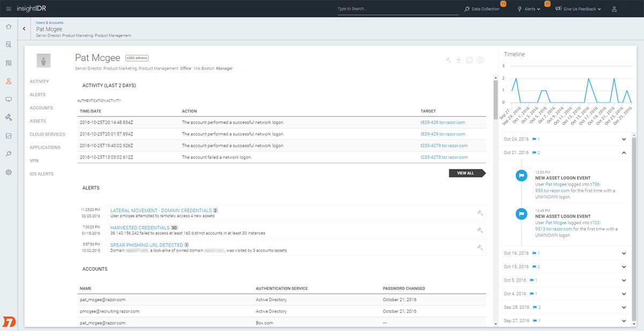Jump to the APPLICATIONS section tab
The image size is (644, 331).
coord(45,147)
